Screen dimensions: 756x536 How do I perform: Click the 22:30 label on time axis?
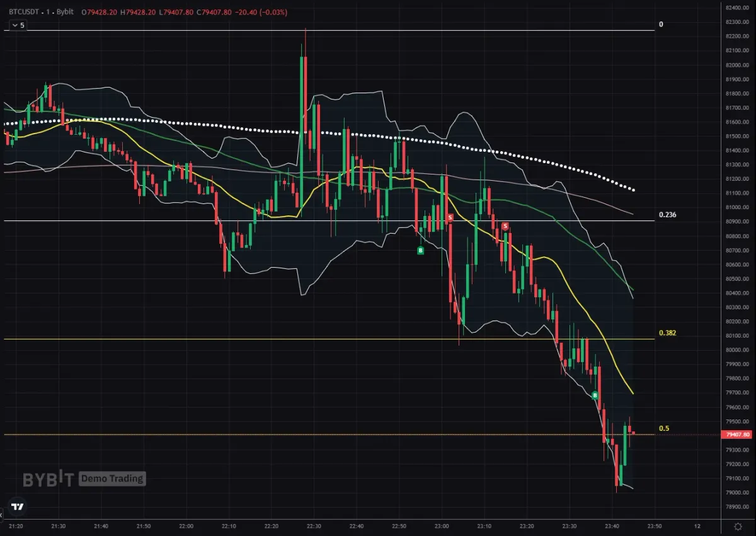314,525
